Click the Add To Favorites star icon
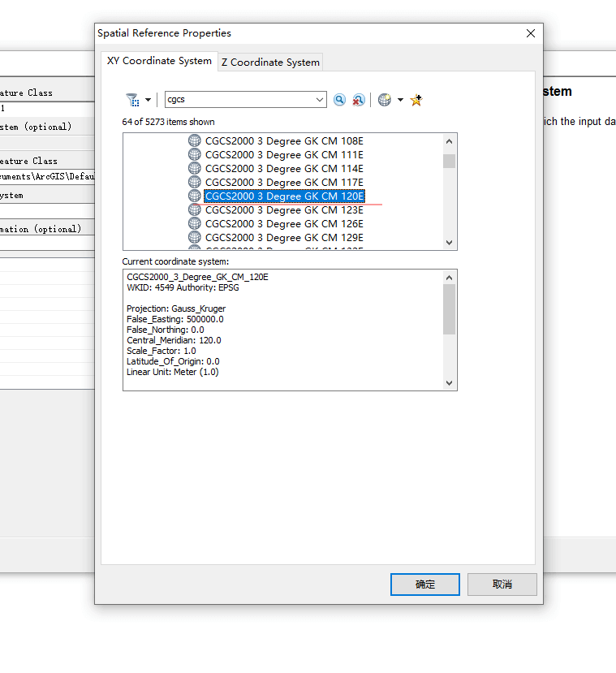 416,100
